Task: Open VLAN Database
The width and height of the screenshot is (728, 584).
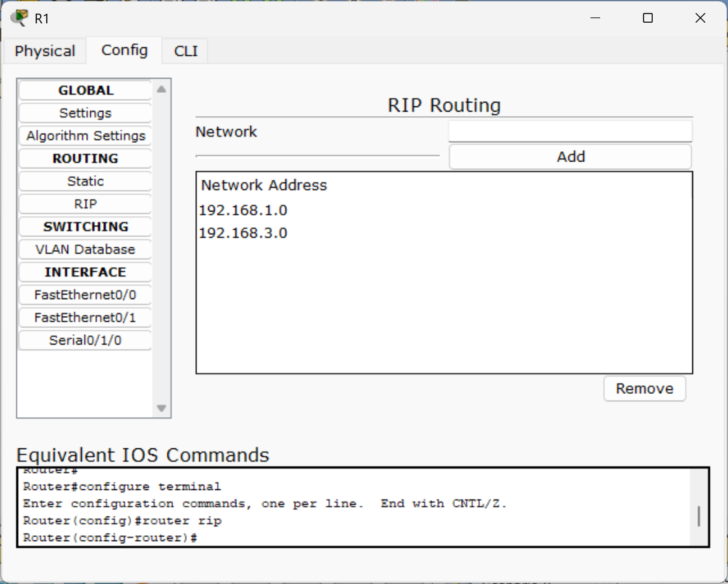Action: (86, 249)
